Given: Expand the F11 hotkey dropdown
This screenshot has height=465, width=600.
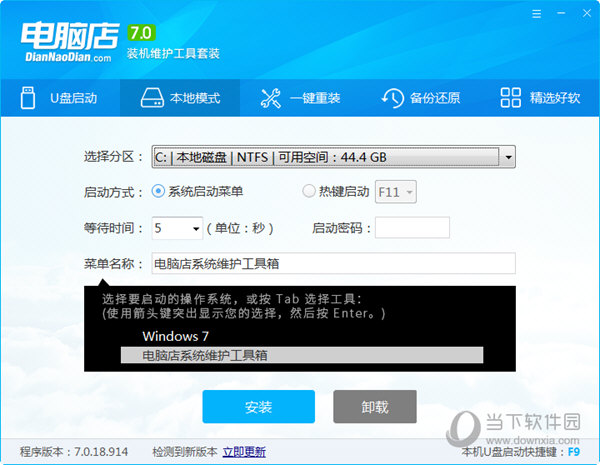Looking at the screenshot, I should [x=396, y=192].
